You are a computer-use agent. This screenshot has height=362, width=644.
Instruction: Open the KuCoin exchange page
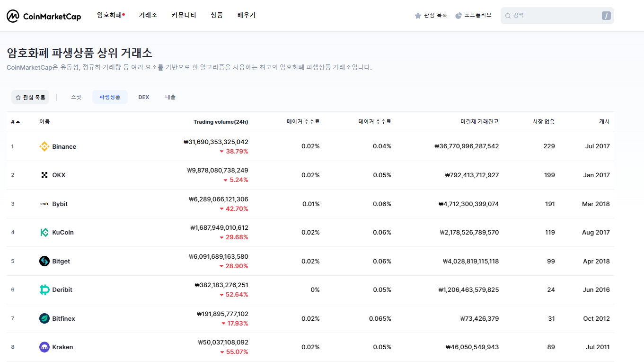(x=63, y=232)
